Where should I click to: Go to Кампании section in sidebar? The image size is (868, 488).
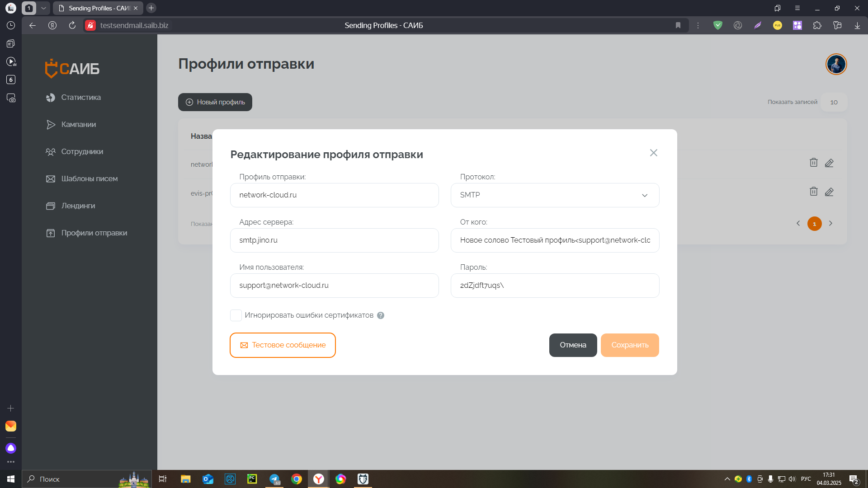pos(78,124)
